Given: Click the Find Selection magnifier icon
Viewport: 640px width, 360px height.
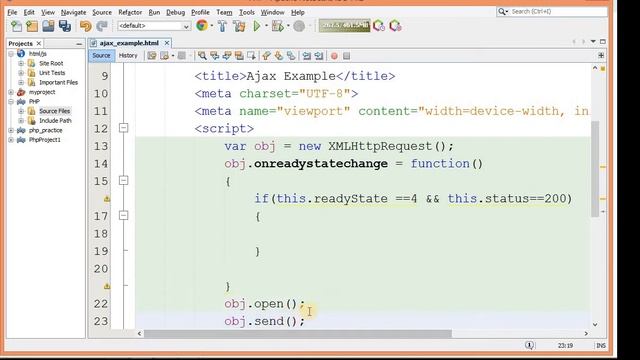Looking at the screenshot, I should point(202,56).
